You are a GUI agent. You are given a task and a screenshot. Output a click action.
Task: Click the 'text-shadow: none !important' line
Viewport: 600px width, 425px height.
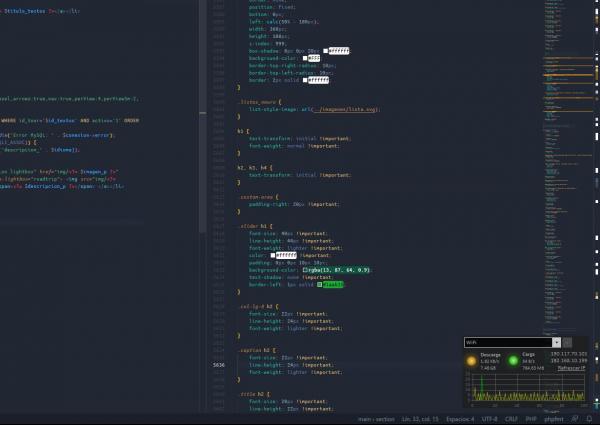tap(290, 277)
